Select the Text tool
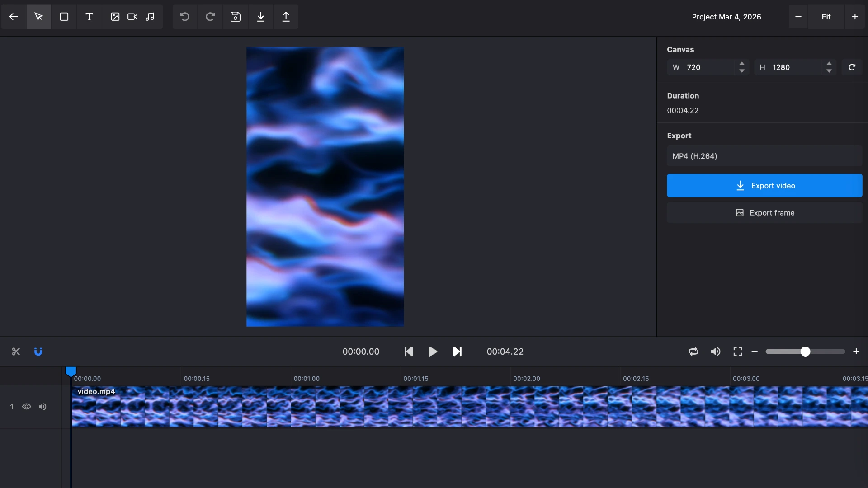The width and height of the screenshot is (868, 488). [x=89, y=17]
